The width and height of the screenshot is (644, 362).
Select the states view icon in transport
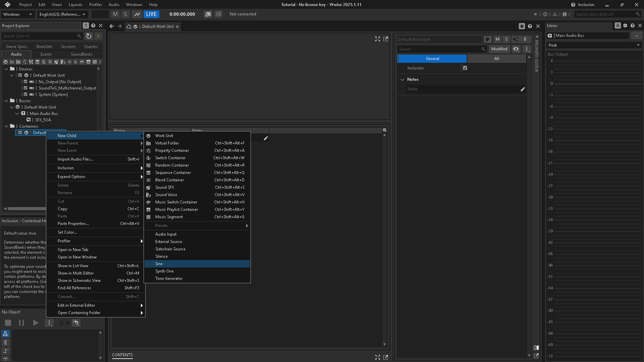[x=6, y=334]
